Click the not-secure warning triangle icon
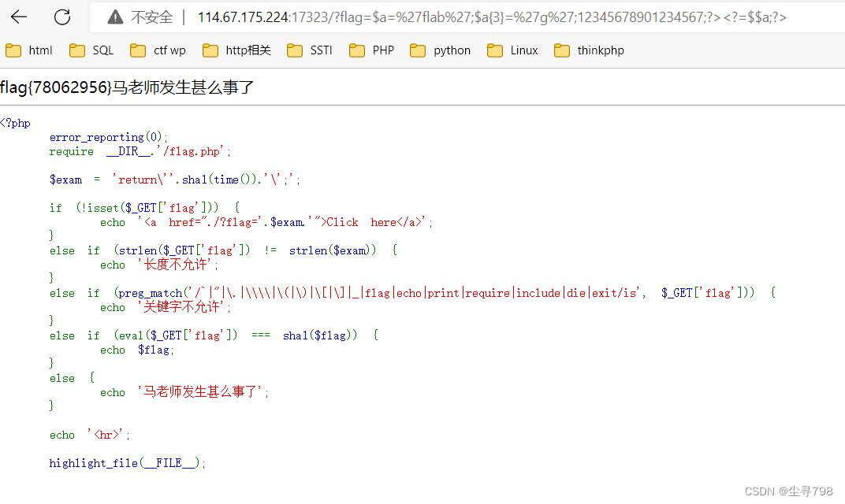This screenshot has height=504, width=845. click(115, 17)
